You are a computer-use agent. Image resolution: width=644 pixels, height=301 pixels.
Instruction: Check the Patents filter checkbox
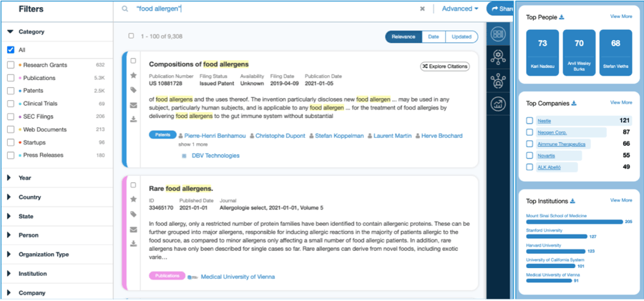(x=11, y=91)
